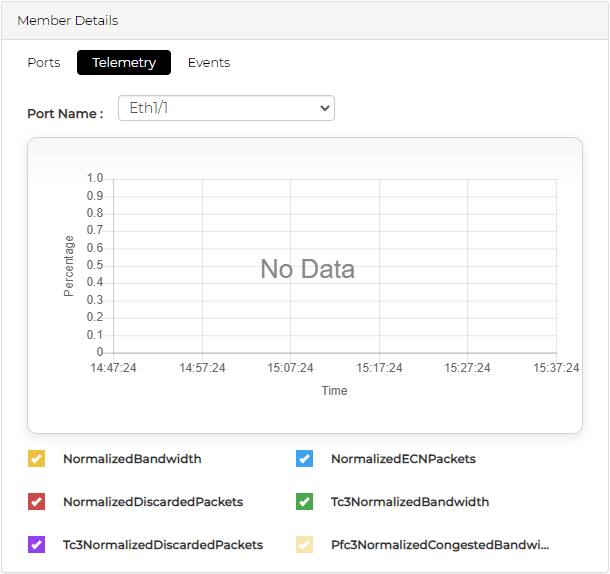Click the truncated Pfc3NormalizedCongestedBandwi... label
Screen dimensions: 610x574
point(440,545)
